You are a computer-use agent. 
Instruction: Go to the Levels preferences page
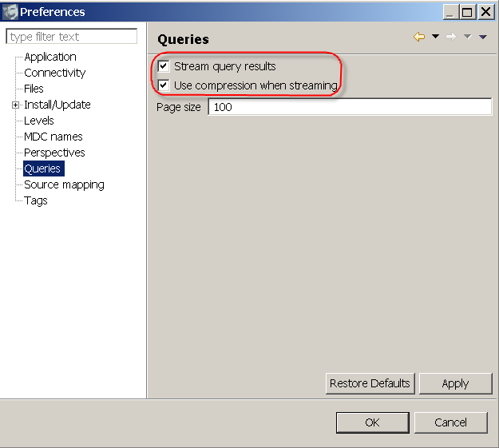39,121
